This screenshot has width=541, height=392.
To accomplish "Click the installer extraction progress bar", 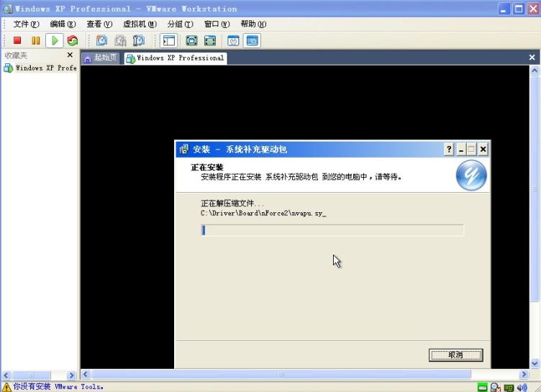I will coord(332,230).
